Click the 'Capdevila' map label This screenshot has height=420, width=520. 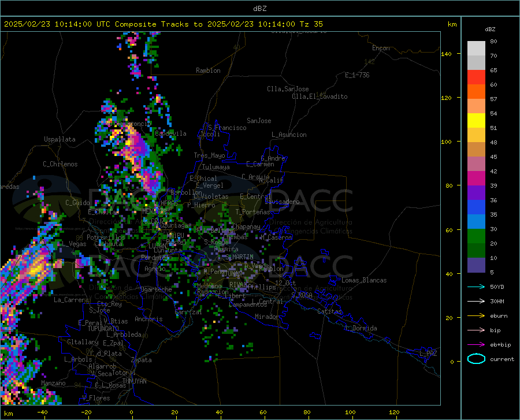(x=170, y=133)
